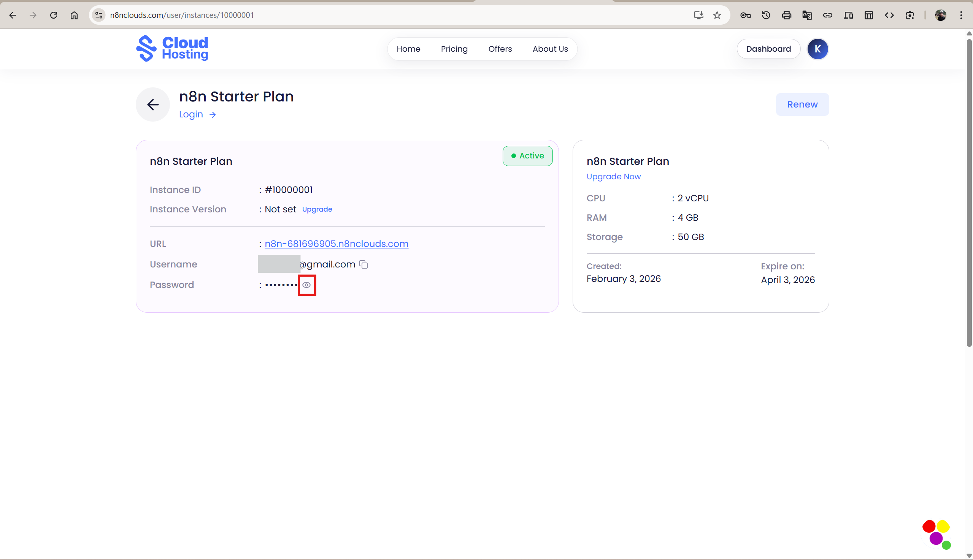Click the '2 vCPU' value
Image resolution: width=973 pixels, height=560 pixels.
coord(693,198)
